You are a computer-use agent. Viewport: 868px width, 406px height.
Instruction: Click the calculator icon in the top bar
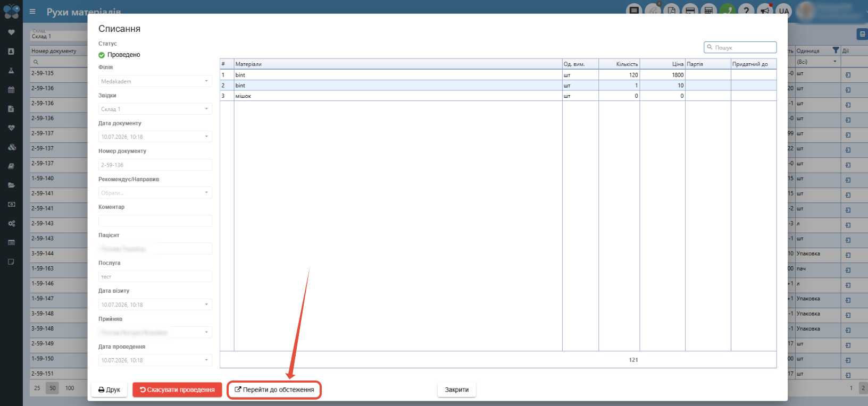click(x=708, y=10)
